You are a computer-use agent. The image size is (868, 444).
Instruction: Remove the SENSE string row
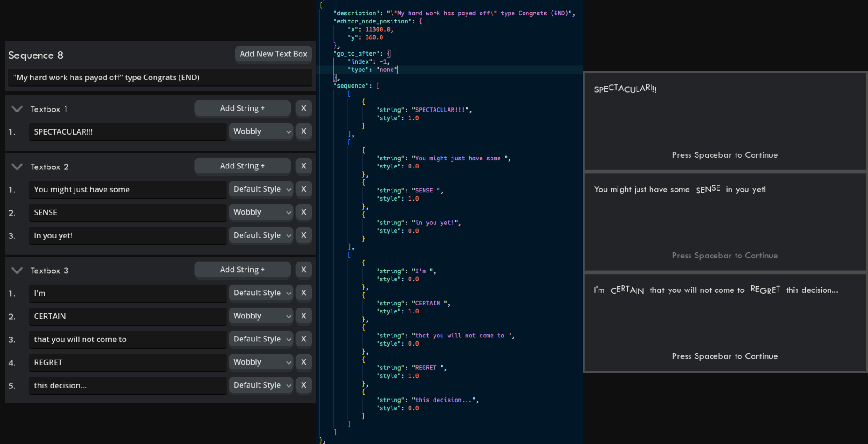(303, 212)
